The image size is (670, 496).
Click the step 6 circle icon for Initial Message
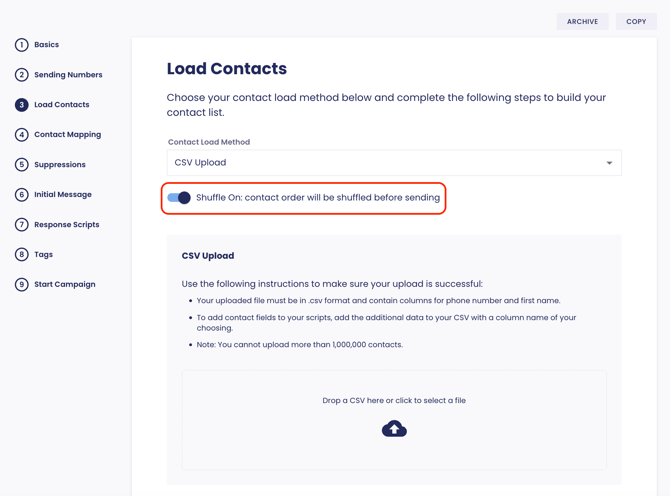click(21, 194)
